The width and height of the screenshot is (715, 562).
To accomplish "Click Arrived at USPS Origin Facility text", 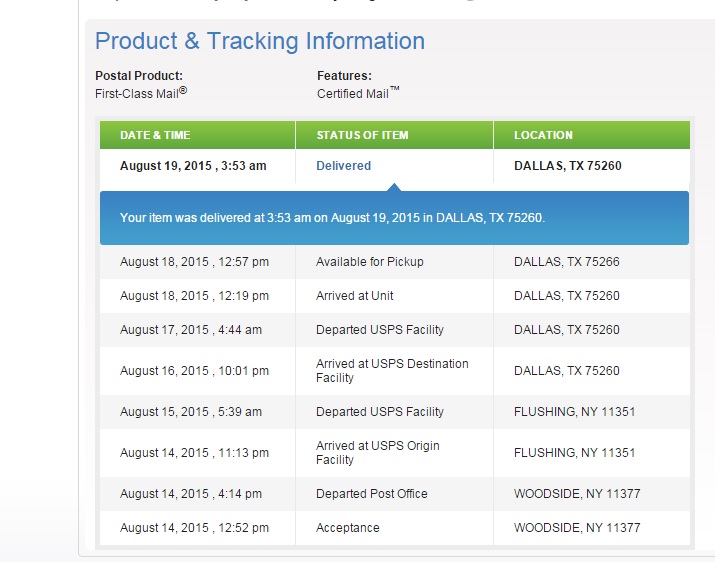I will click(x=378, y=453).
